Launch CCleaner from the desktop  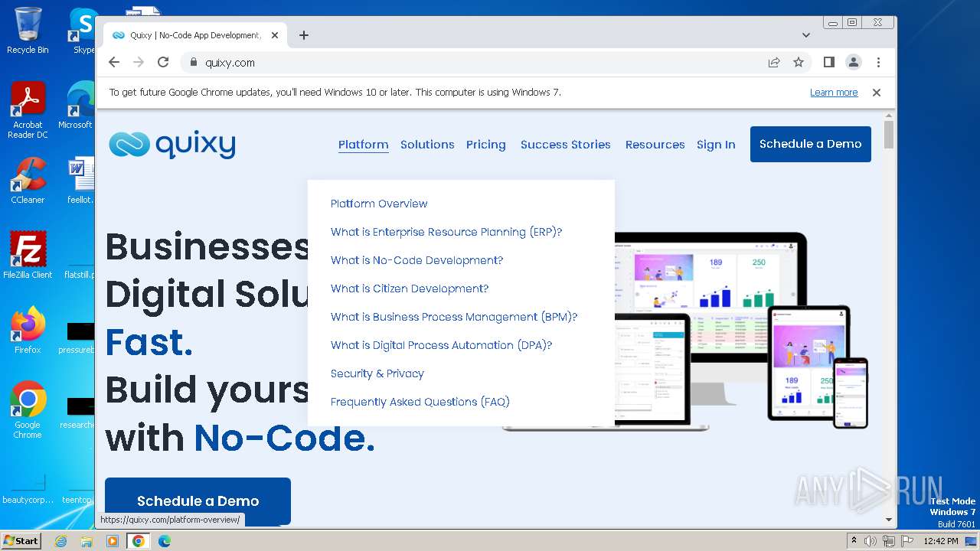(28, 181)
